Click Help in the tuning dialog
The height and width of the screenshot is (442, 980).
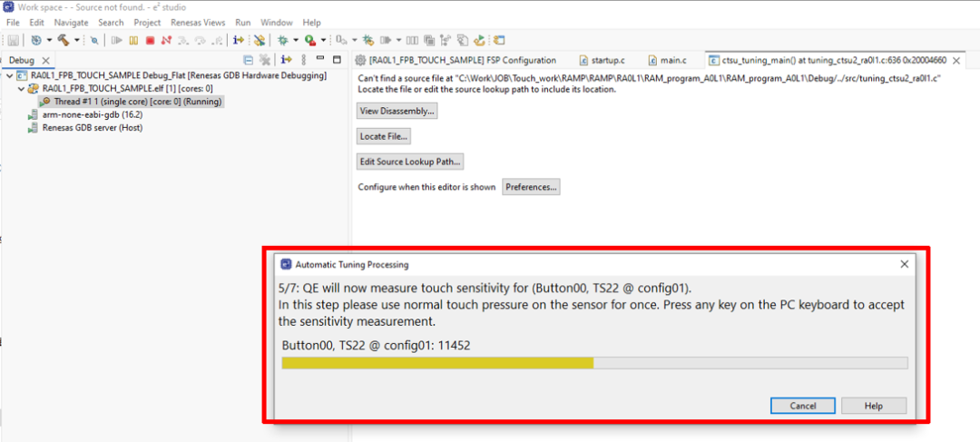click(874, 406)
